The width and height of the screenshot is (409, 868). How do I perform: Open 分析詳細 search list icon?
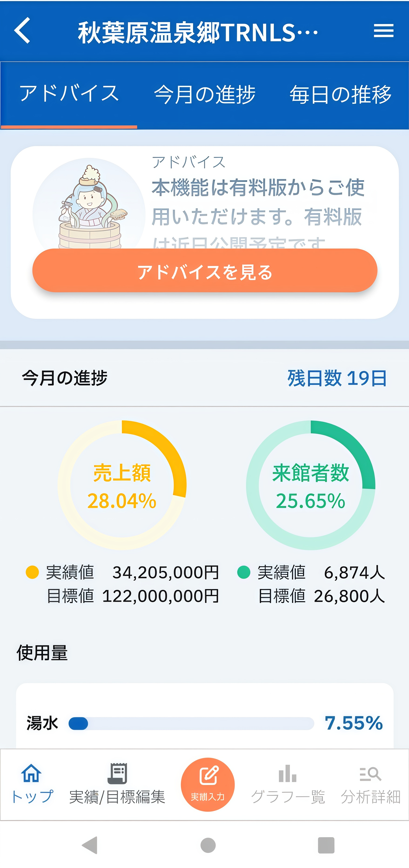pyautogui.click(x=370, y=774)
